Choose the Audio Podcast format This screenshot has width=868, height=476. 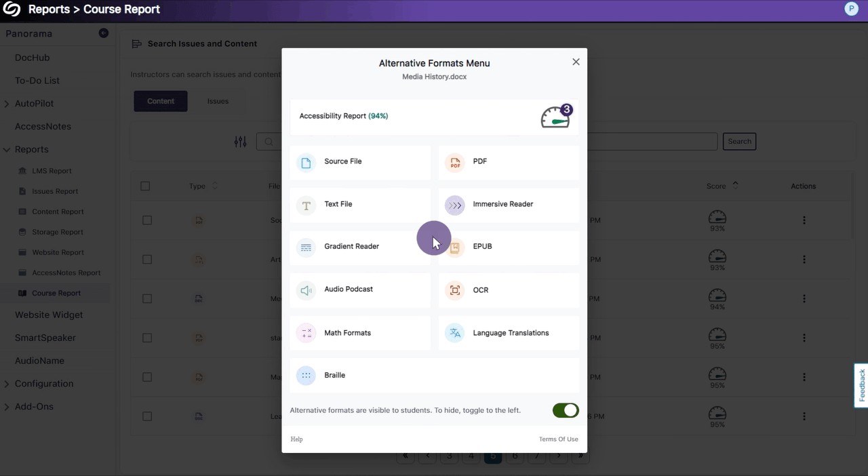[359, 290]
